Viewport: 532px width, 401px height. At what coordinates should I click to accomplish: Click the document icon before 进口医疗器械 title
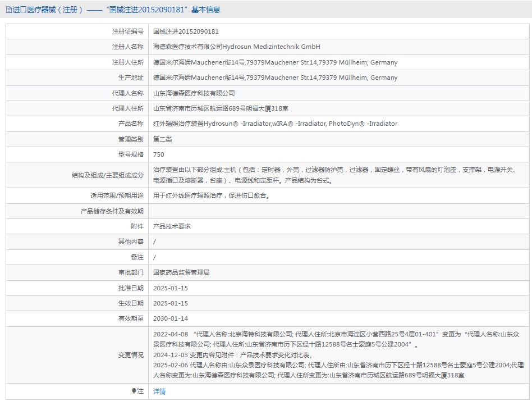[8, 10]
